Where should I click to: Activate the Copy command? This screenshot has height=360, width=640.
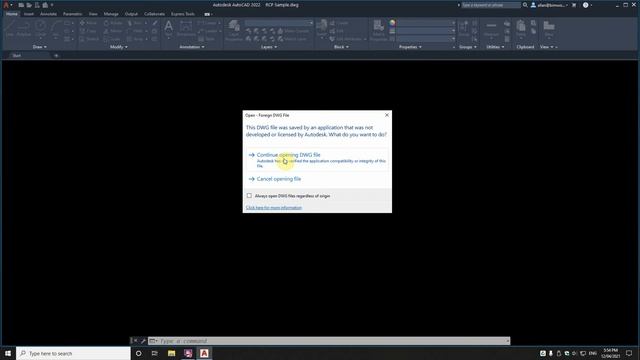click(x=88, y=31)
